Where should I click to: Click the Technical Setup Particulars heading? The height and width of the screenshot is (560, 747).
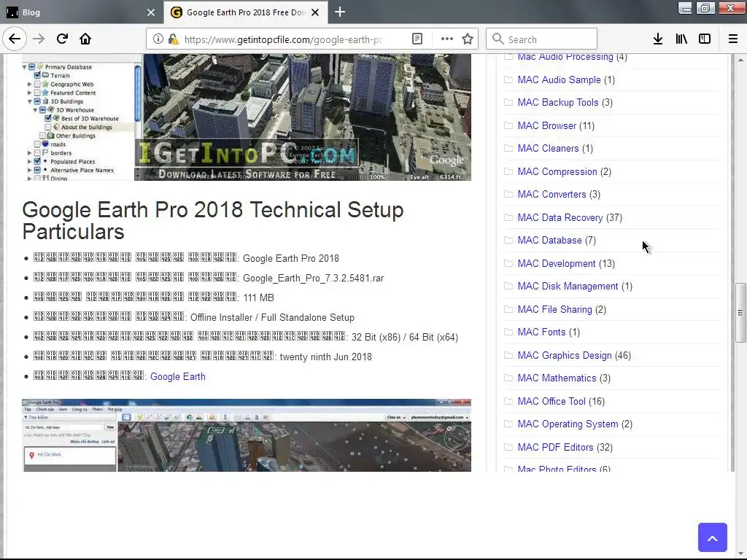213,220
